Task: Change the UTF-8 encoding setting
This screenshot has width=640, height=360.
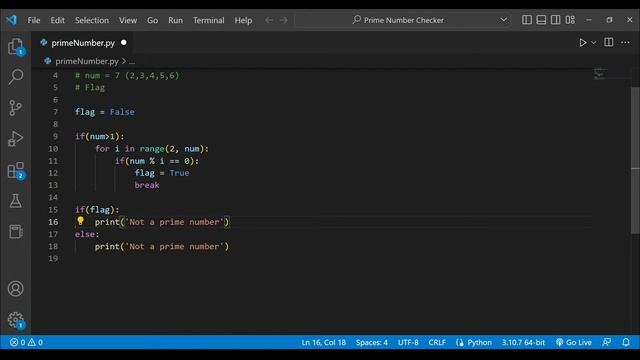Action: (x=408, y=342)
